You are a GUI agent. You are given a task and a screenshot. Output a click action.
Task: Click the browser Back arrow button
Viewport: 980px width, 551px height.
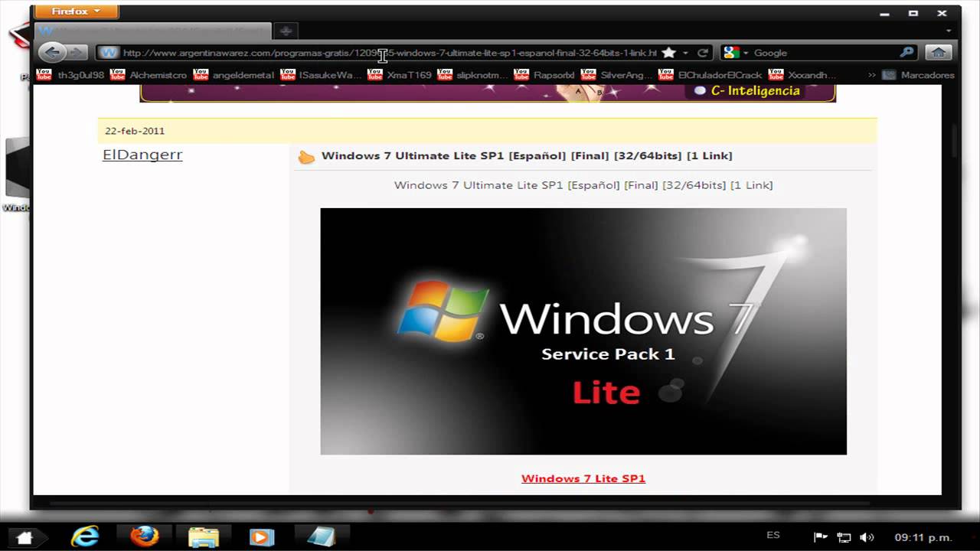point(51,53)
